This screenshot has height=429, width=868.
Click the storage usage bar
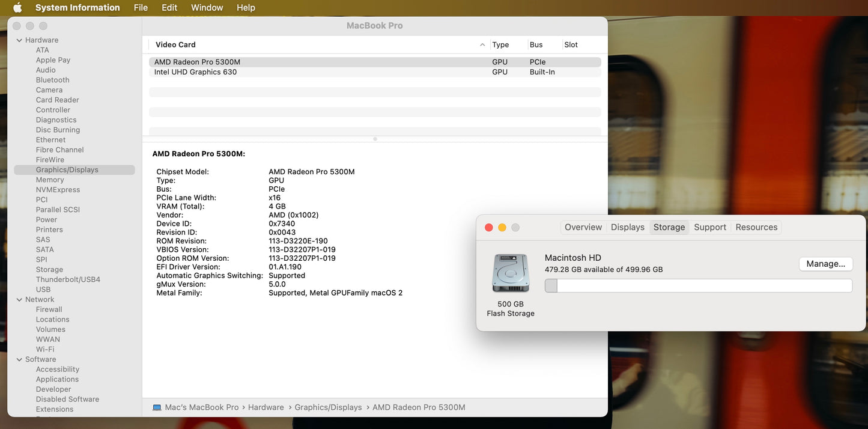click(x=698, y=286)
